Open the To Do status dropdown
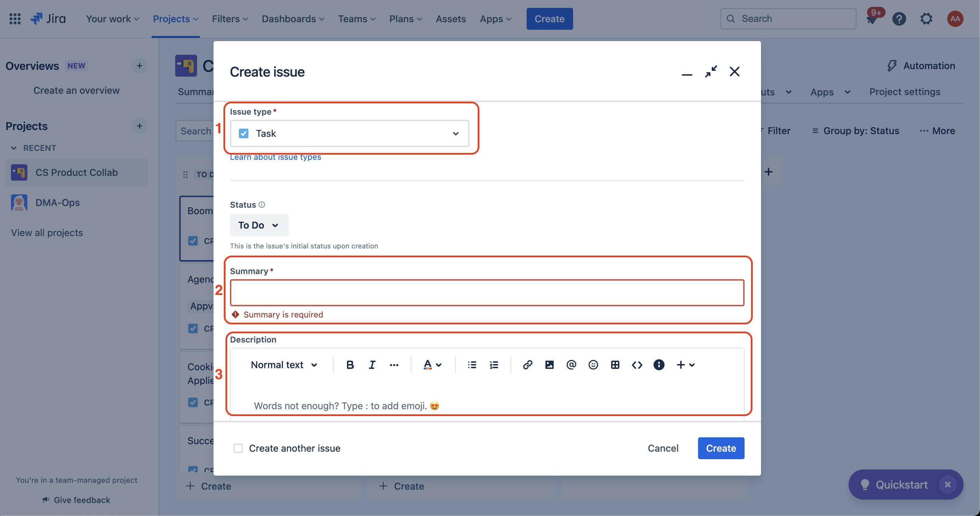The image size is (980, 516). coord(259,225)
